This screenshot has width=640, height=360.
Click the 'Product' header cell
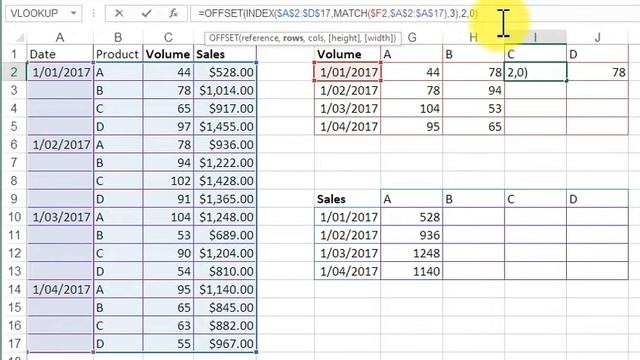pos(118,54)
